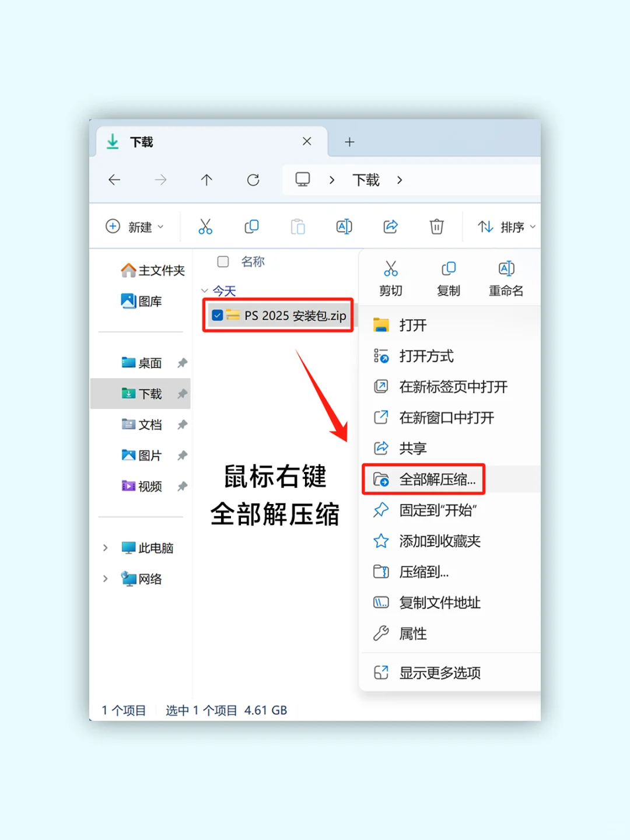Image resolution: width=630 pixels, height=840 pixels.
Task: Click the Rename icon in the toolbar
Action: coord(344,226)
